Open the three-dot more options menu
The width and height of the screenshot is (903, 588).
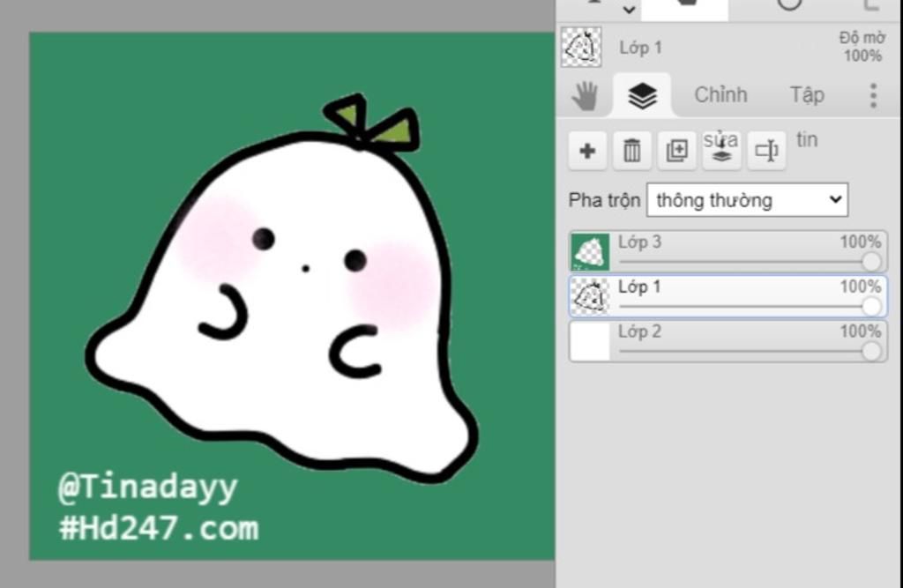pos(874,95)
